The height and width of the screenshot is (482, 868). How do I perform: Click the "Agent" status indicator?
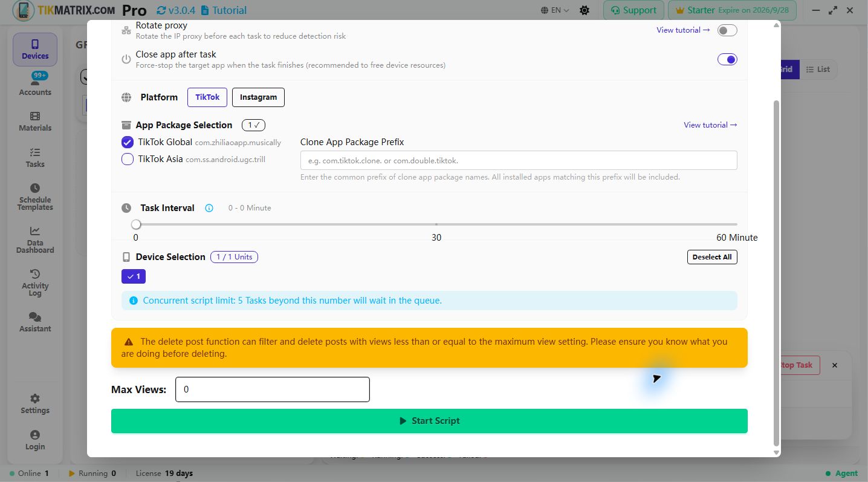(x=841, y=474)
